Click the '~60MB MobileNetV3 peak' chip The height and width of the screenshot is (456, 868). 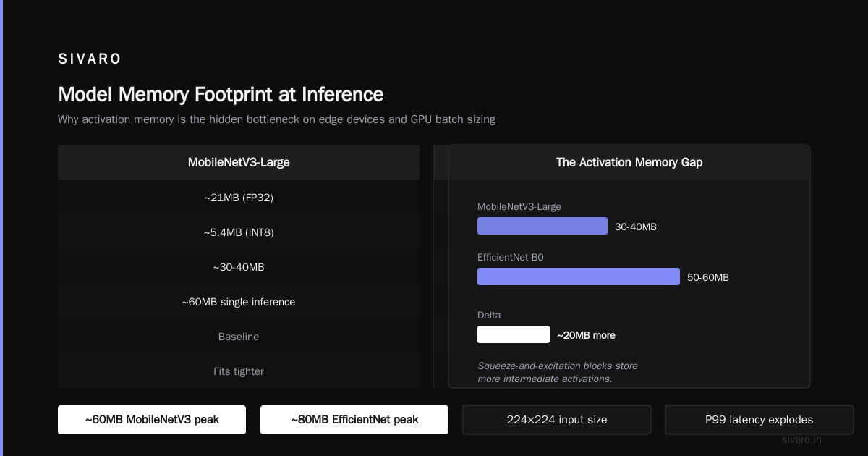point(152,420)
